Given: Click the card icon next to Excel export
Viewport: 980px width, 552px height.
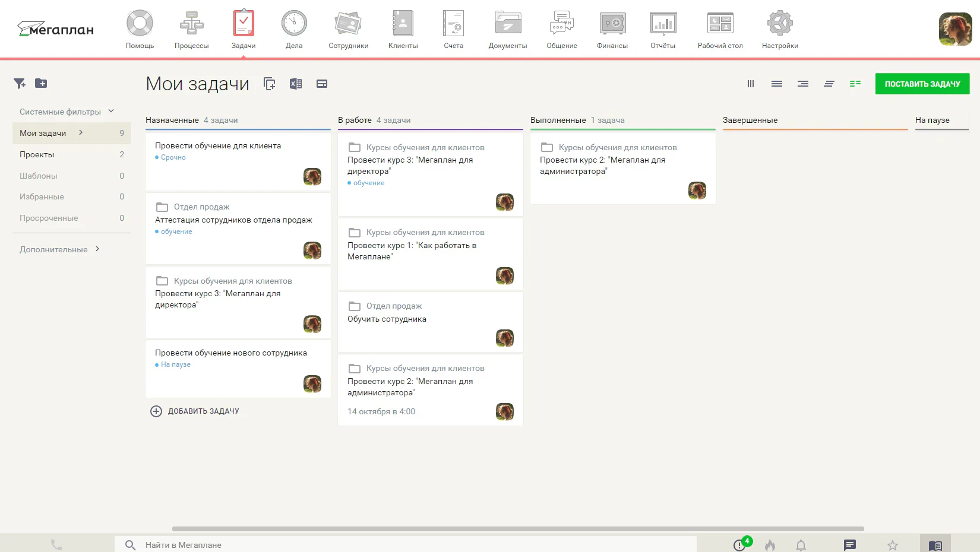Looking at the screenshot, I should point(322,84).
